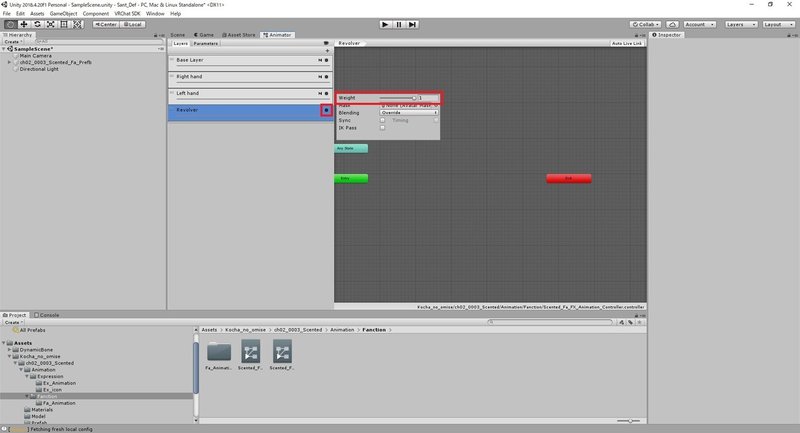800x433 pixels.
Task: Open the Hierarchy Create dropdown
Action: pos(13,42)
